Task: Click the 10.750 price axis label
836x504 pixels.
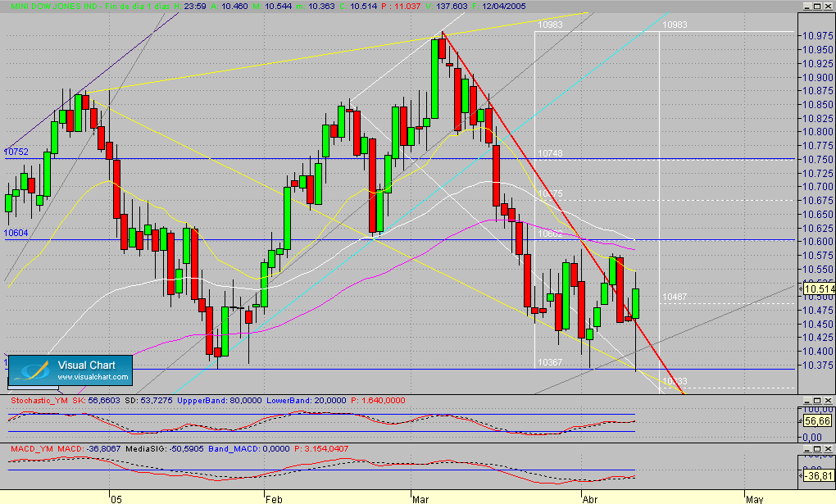Action: (x=817, y=160)
